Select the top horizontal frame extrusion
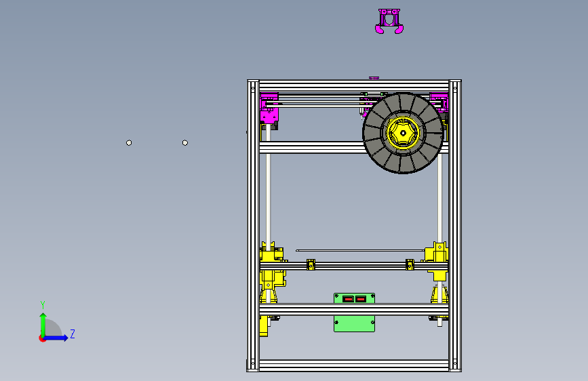The image size is (588, 381). pos(354,86)
